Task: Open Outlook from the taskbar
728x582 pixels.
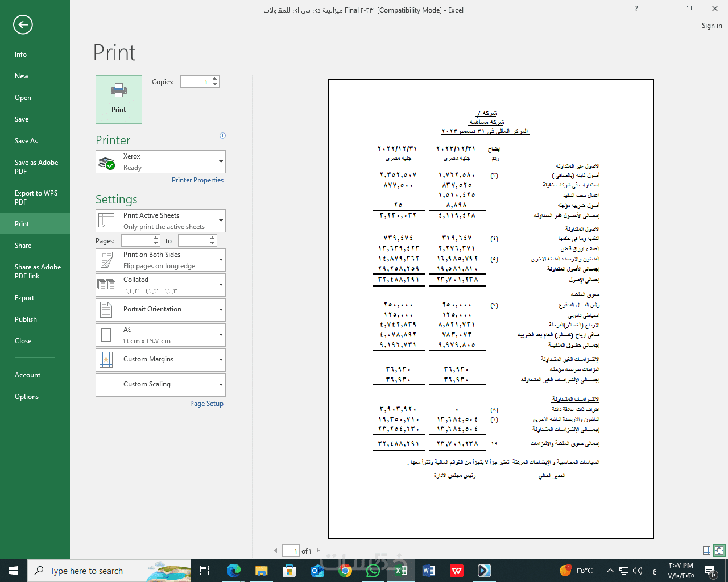Action: (x=317, y=571)
